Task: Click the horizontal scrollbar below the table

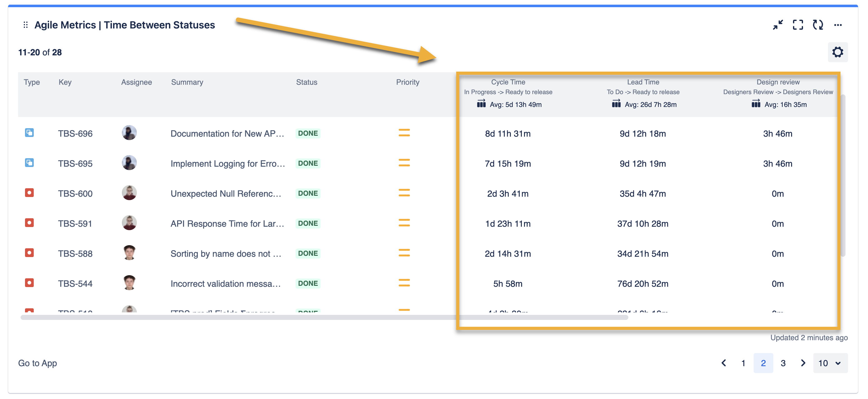Action: coord(323,317)
